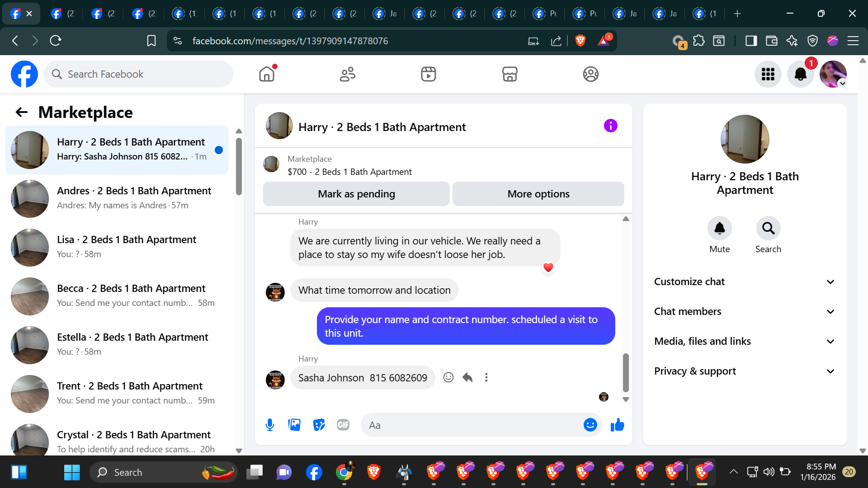Expand Chat members section
868x488 pixels.
(744, 311)
